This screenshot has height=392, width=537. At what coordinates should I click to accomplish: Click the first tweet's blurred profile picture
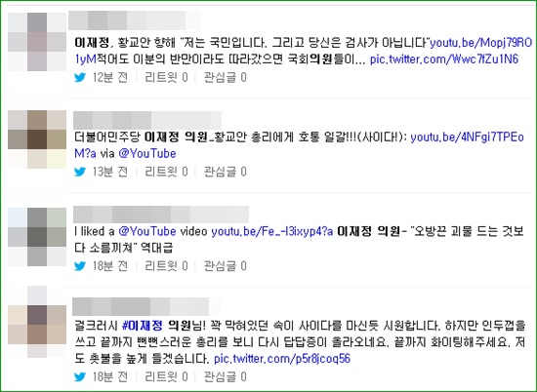tap(37, 42)
